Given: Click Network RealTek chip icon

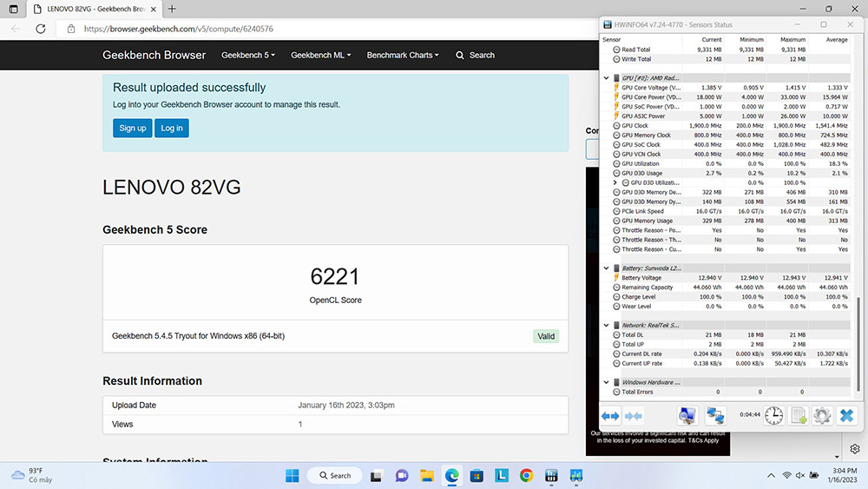Looking at the screenshot, I should tap(616, 325).
